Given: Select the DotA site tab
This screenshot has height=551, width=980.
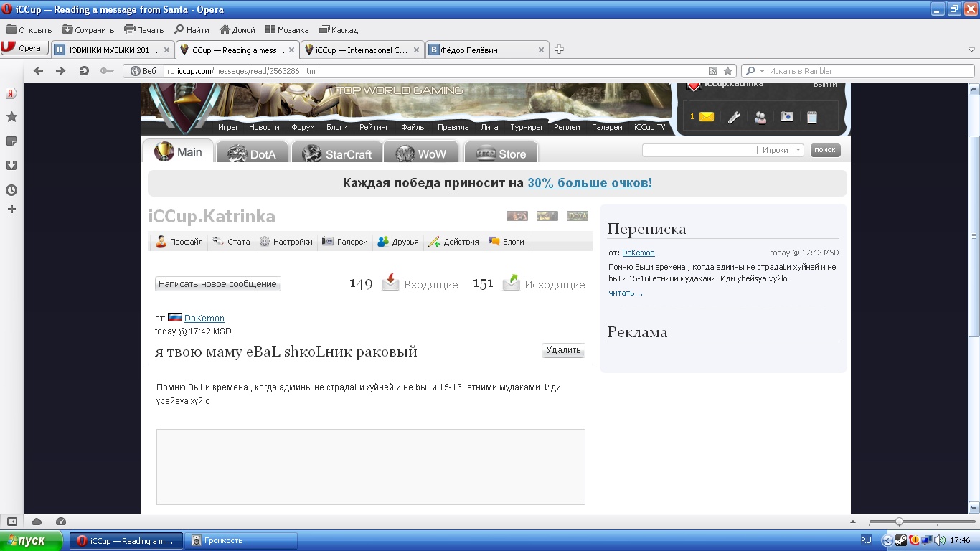Looking at the screenshot, I should tap(253, 154).
